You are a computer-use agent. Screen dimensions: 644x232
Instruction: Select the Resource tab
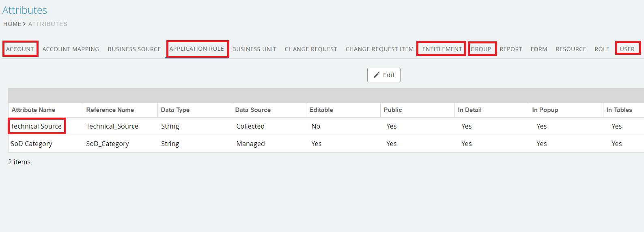pos(571,49)
